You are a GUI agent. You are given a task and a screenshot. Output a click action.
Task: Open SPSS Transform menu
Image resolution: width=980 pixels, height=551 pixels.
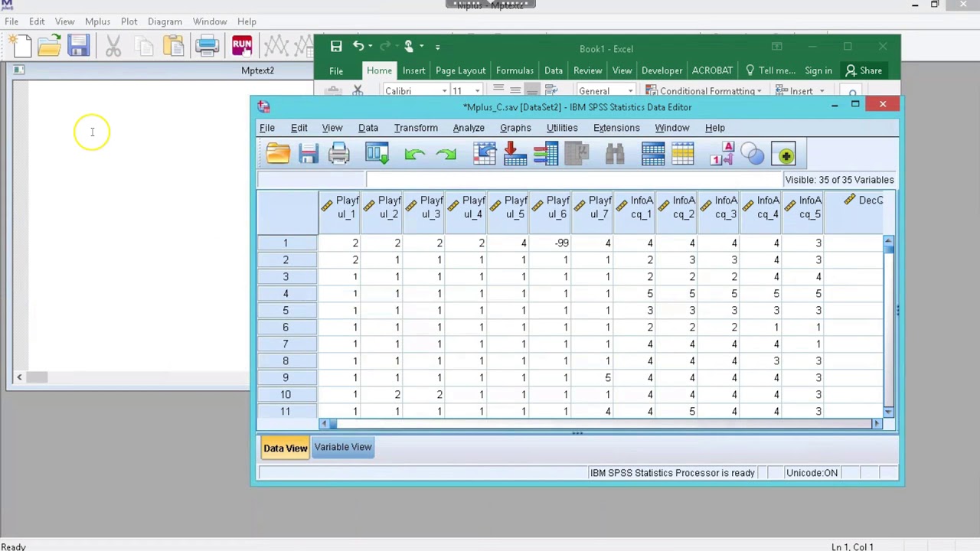pyautogui.click(x=416, y=128)
